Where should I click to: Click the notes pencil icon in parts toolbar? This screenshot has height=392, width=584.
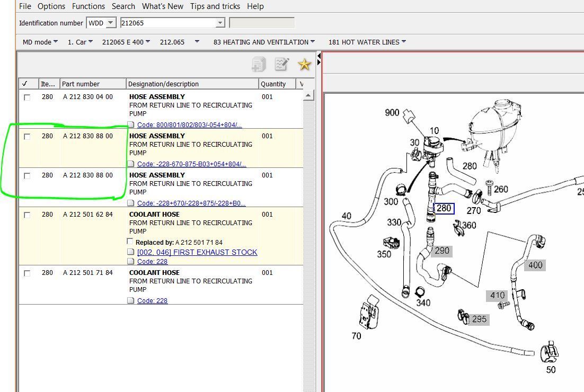281,65
